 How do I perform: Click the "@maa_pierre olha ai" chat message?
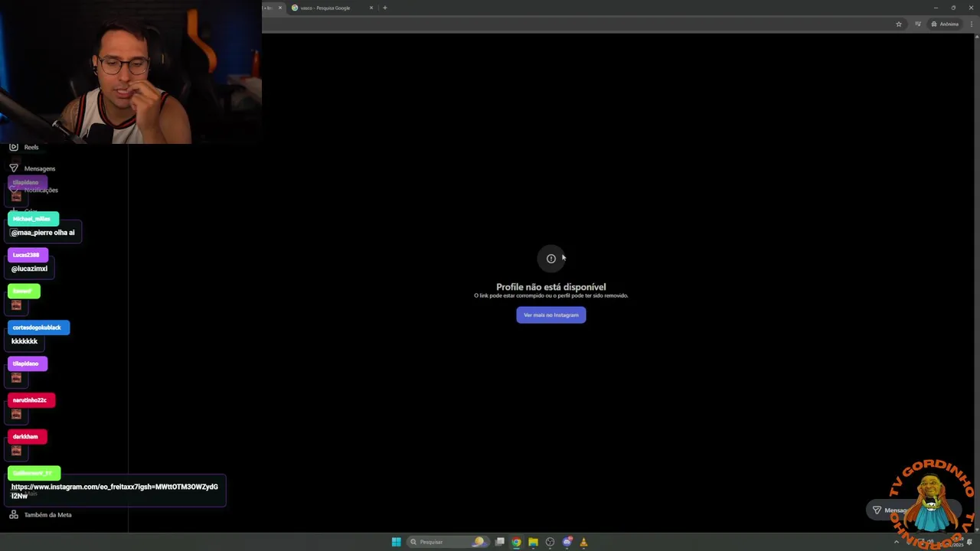(43, 233)
